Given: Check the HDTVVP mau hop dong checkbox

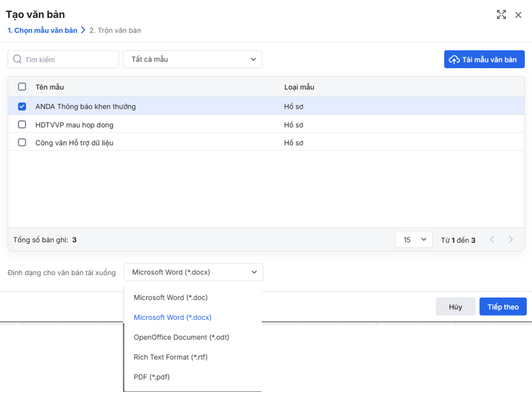Looking at the screenshot, I should point(22,125).
